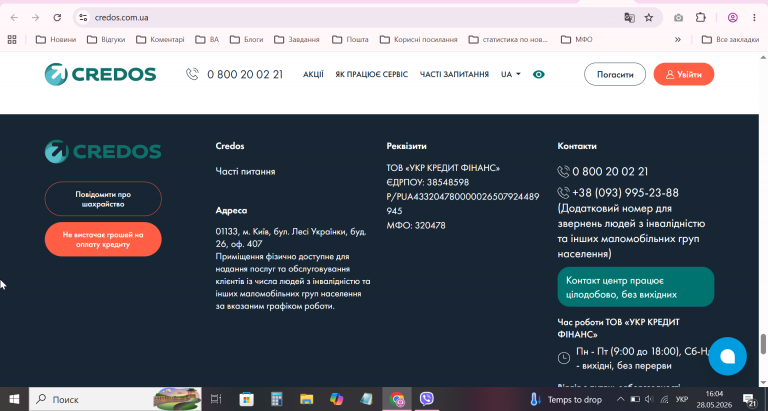
Task: Open the blue chat bubble widget
Action: tap(727, 356)
